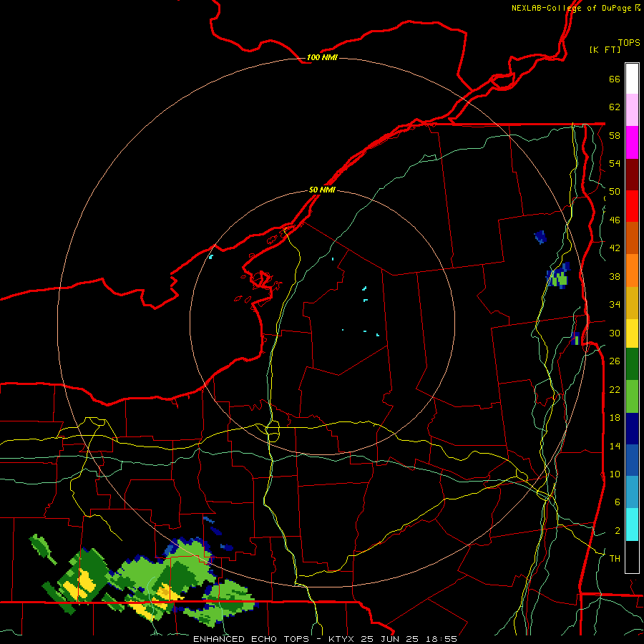This screenshot has width=644, height=644.
Task: Click the navy blue legend swatch
Action: pos(632,429)
